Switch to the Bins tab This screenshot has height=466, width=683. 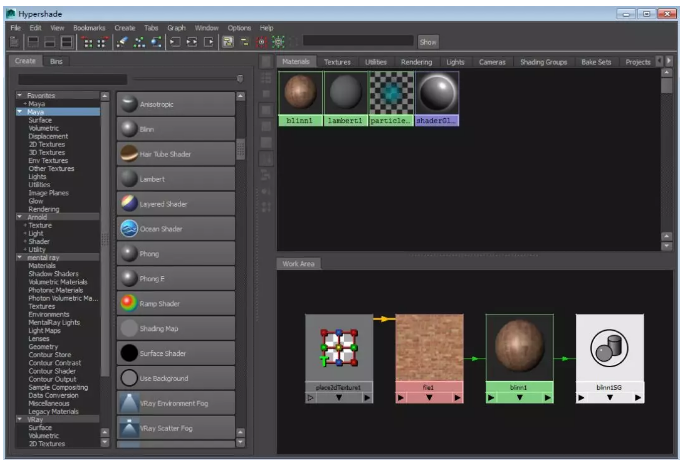(x=56, y=61)
